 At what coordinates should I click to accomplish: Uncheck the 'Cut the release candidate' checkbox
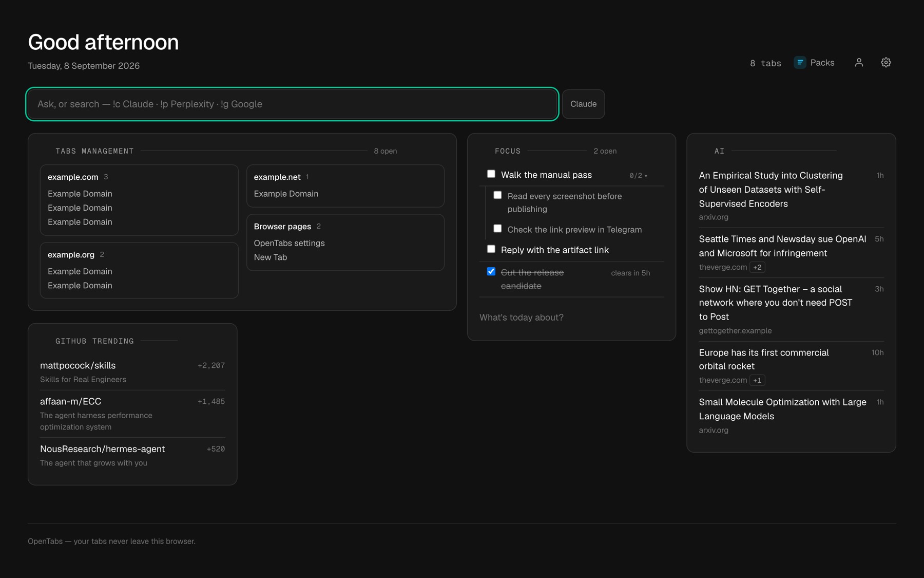[491, 271]
